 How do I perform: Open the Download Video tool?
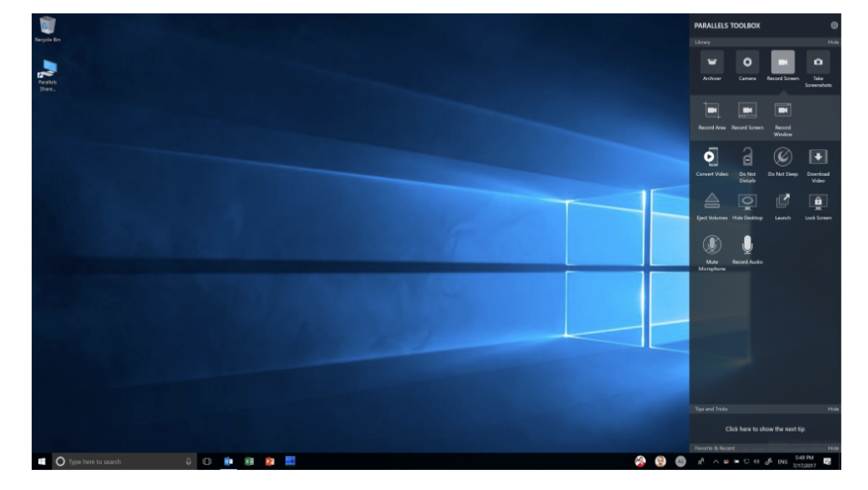click(x=818, y=165)
